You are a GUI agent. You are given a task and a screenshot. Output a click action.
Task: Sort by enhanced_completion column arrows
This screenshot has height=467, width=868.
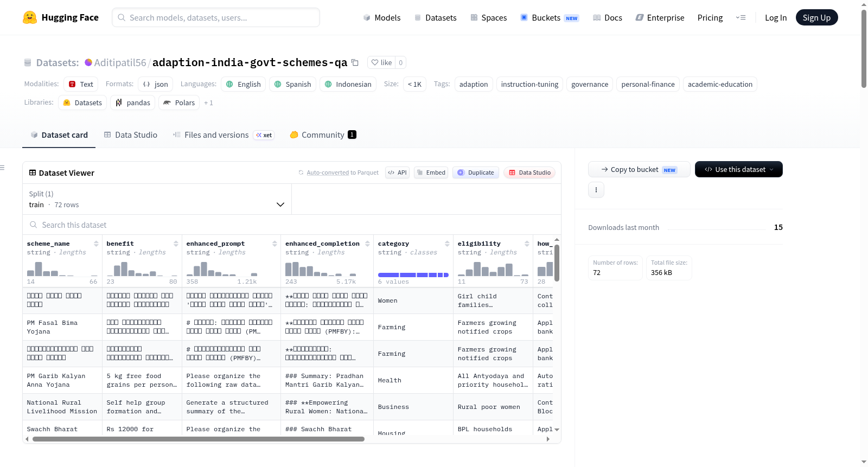[x=367, y=244]
